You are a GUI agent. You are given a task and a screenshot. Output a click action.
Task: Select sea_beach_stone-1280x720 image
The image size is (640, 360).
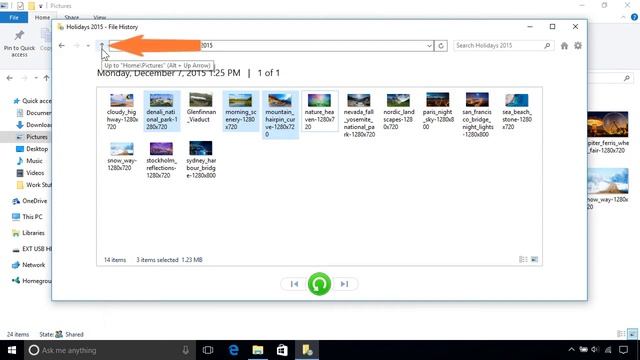coord(516,111)
